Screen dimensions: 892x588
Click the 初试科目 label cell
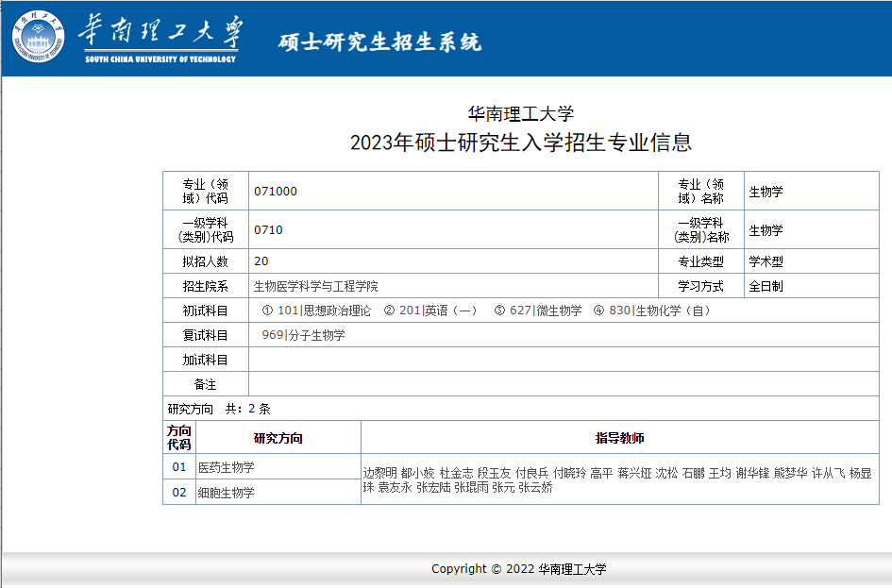tap(206, 311)
